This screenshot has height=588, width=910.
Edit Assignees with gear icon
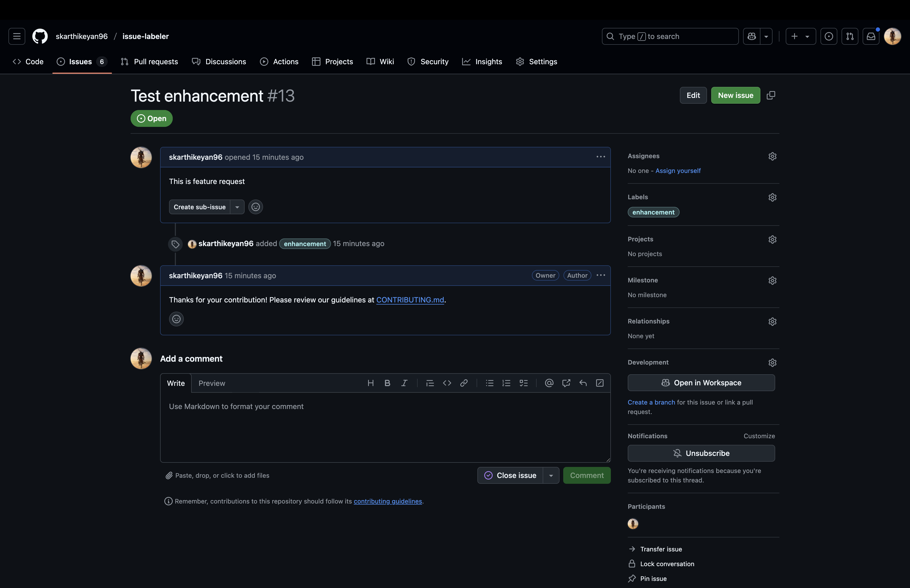pyautogui.click(x=772, y=157)
